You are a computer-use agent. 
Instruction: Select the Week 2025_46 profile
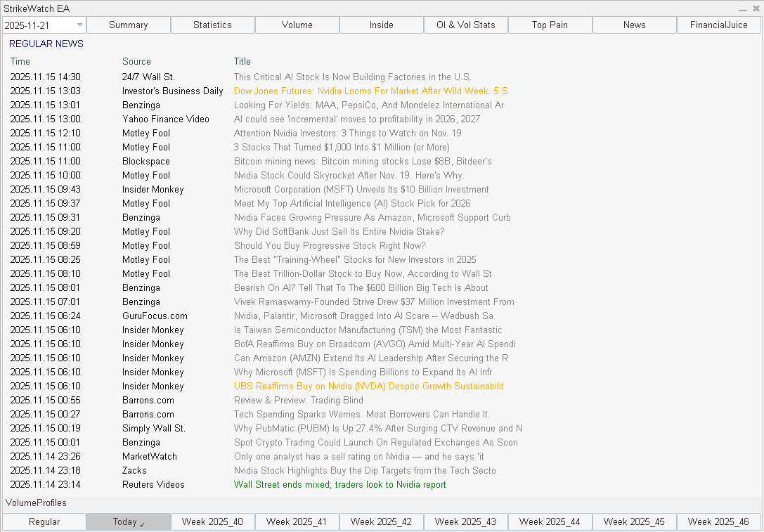[718, 521]
